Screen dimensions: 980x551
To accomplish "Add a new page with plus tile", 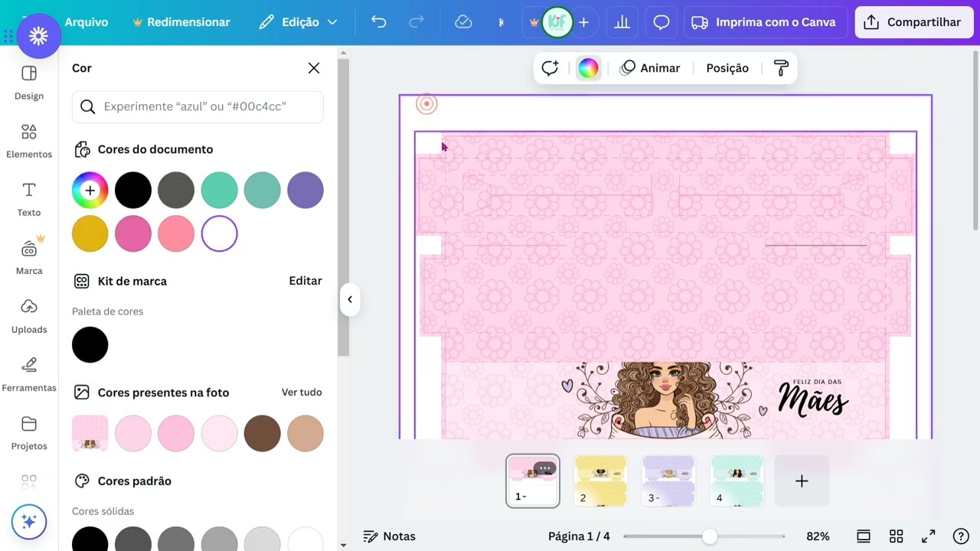I will [x=802, y=481].
